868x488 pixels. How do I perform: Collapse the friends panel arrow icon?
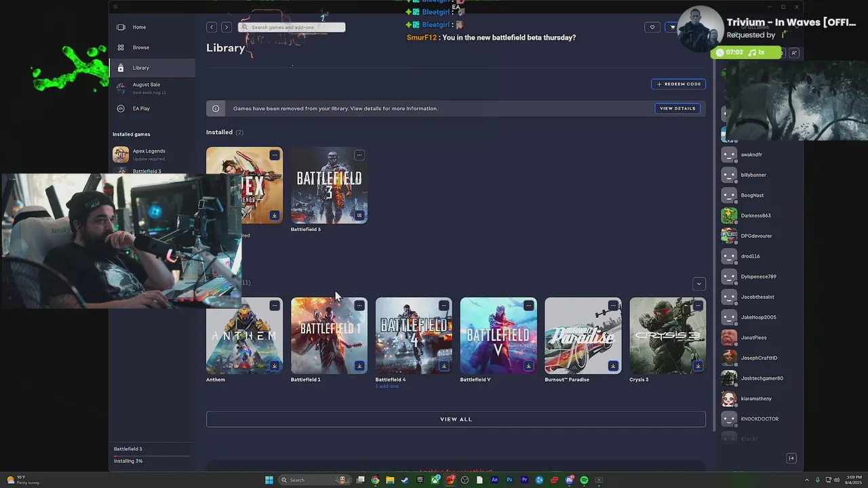tap(791, 458)
